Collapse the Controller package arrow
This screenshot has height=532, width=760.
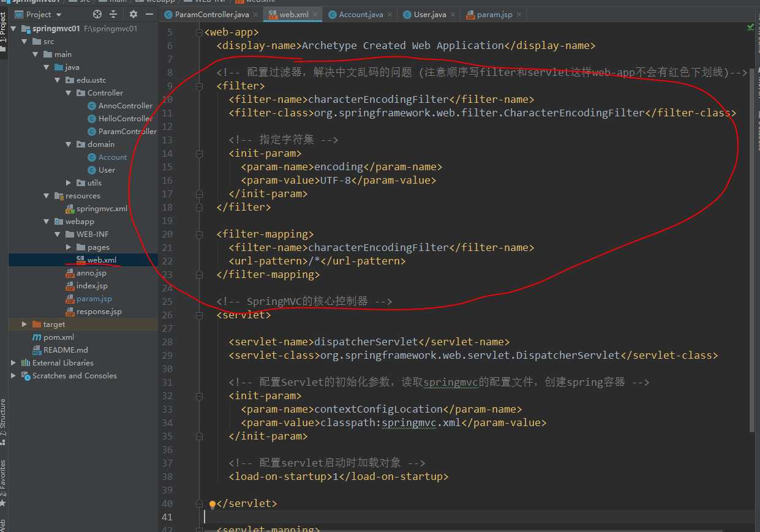point(69,93)
